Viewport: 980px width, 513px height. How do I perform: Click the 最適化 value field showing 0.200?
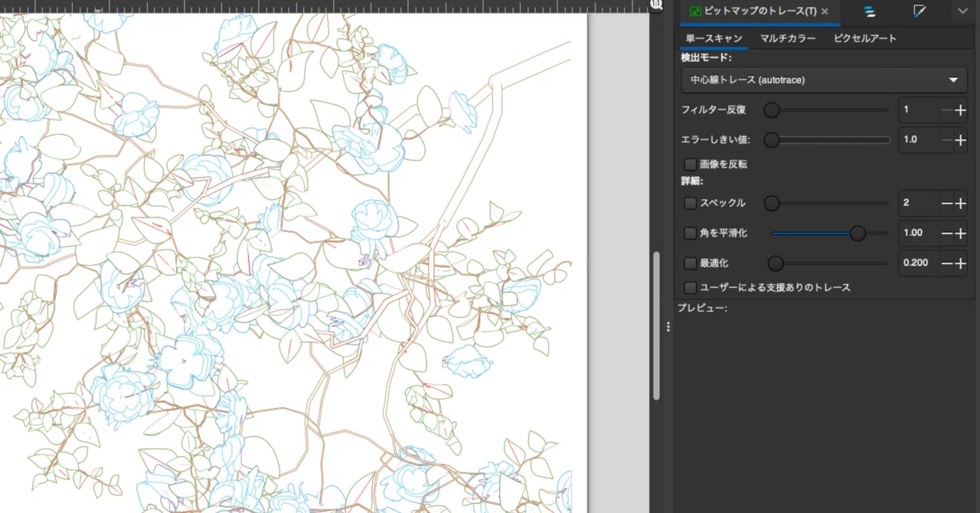point(919,263)
